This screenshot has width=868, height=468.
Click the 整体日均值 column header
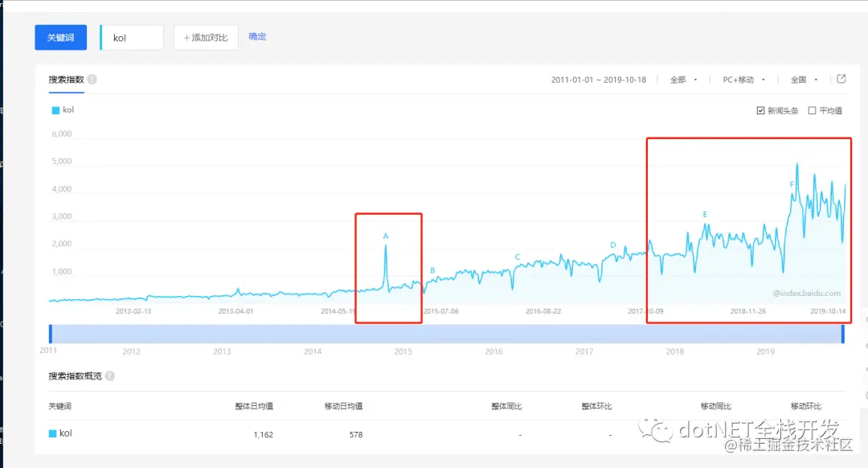[x=253, y=406]
